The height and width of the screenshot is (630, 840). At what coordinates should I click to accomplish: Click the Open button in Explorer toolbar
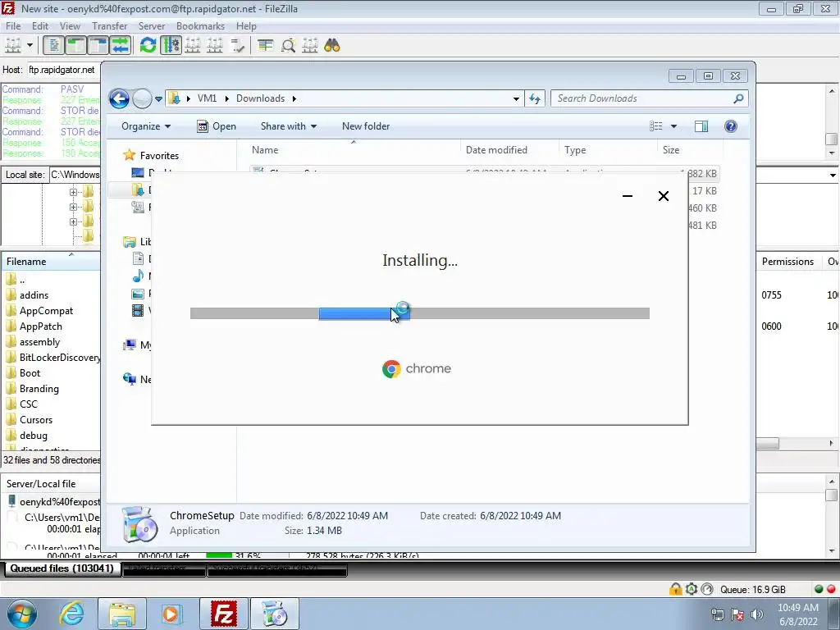pyautogui.click(x=217, y=126)
